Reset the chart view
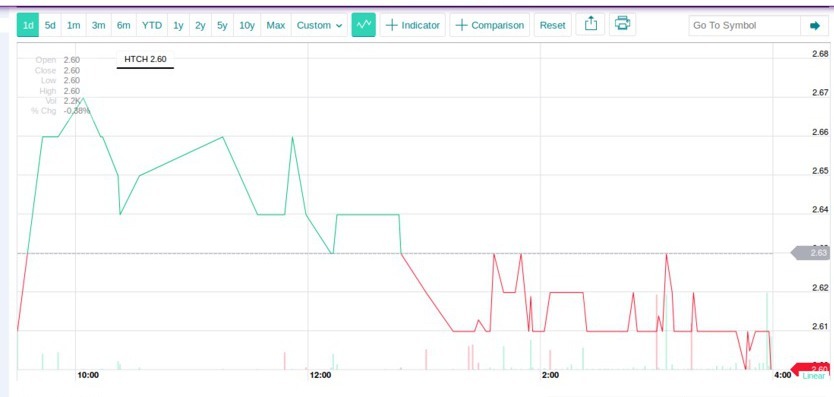 553,25
